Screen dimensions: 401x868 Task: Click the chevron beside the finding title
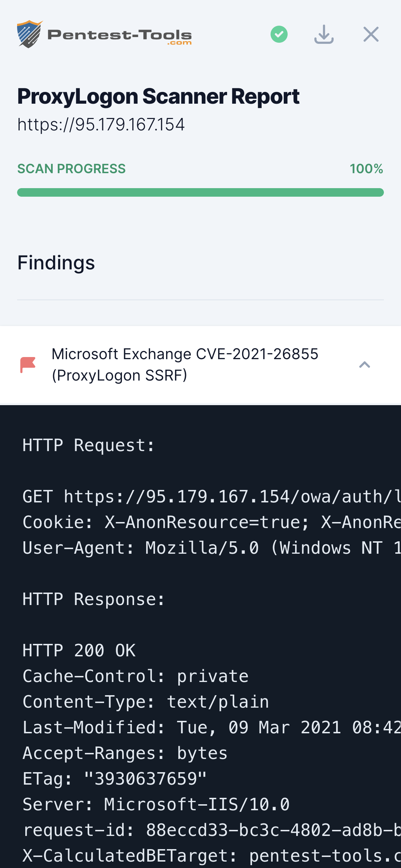click(364, 364)
